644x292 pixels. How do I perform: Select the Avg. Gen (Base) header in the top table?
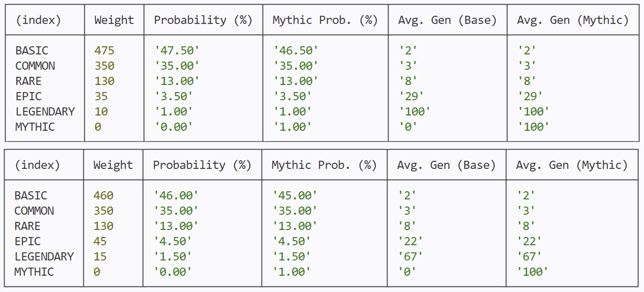coord(447,20)
